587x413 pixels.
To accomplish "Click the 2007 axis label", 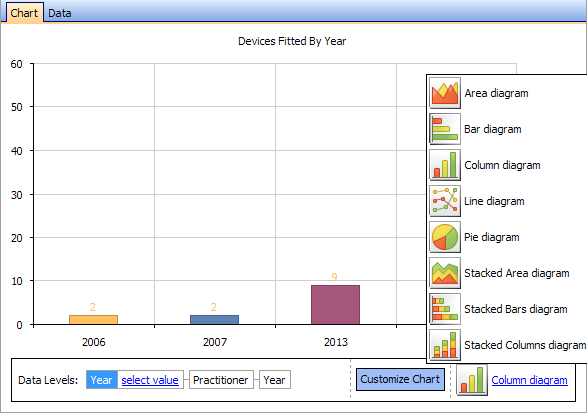I will [x=215, y=342].
